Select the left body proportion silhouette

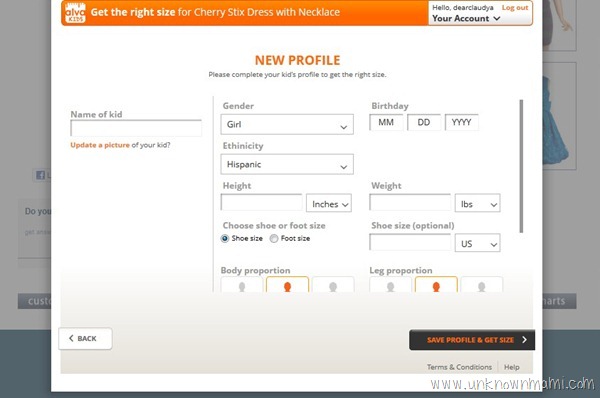pos(241,285)
